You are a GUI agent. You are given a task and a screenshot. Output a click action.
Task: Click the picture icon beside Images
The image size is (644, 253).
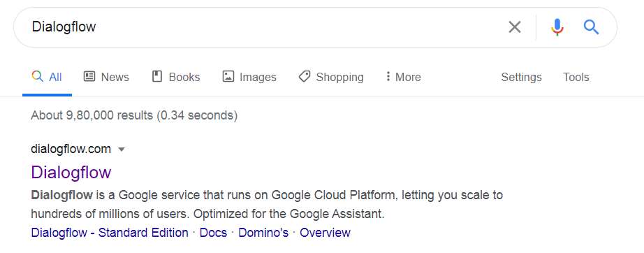point(228,76)
